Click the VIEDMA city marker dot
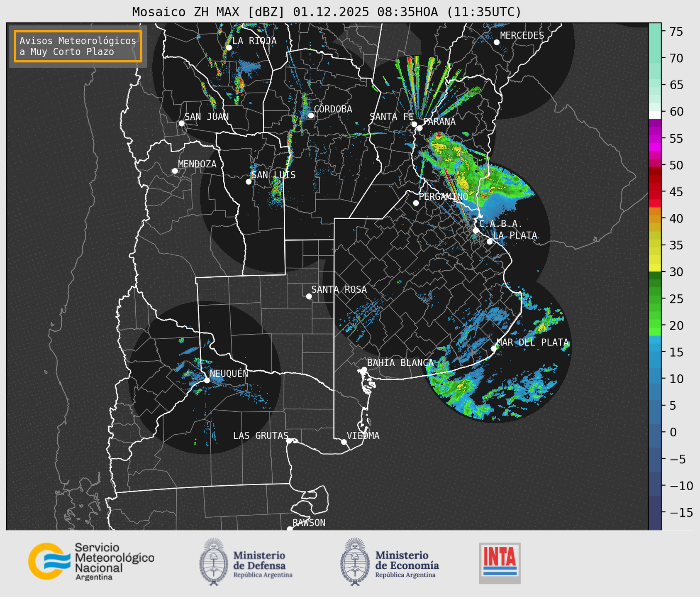700x597 pixels. [x=344, y=442]
